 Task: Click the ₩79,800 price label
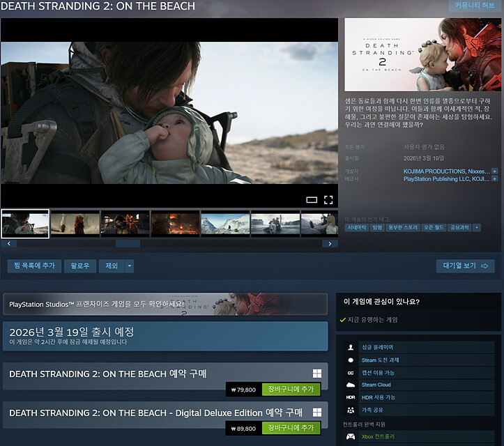point(244,390)
